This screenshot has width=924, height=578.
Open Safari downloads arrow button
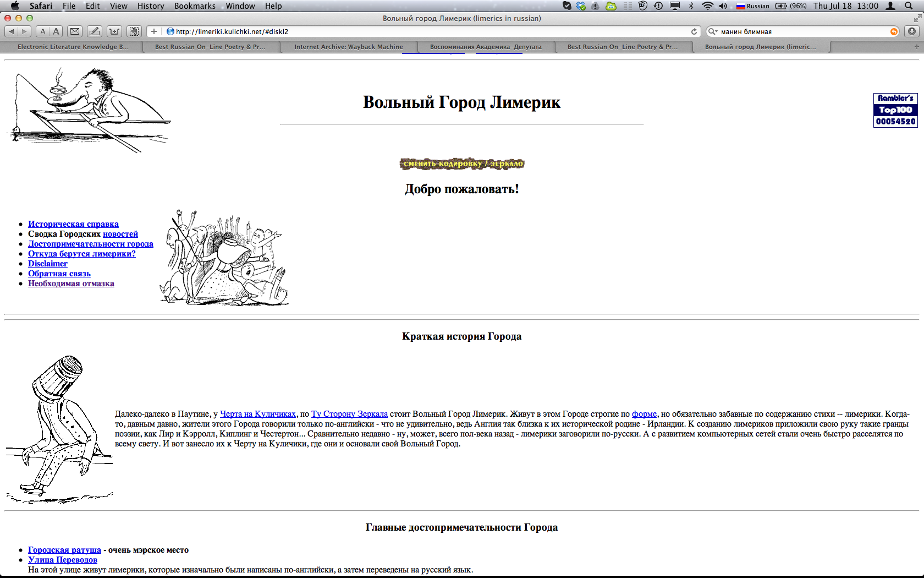click(912, 31)
